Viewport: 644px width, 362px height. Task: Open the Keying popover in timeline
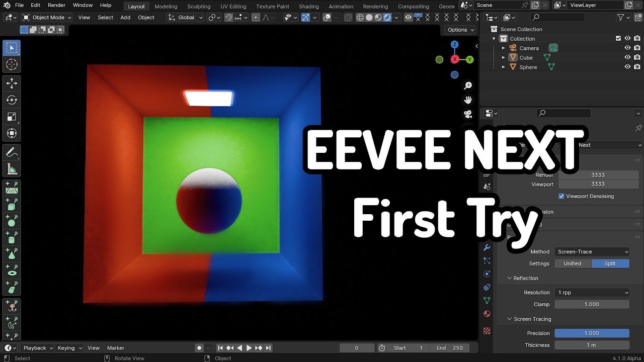click(x=69, y=348)
